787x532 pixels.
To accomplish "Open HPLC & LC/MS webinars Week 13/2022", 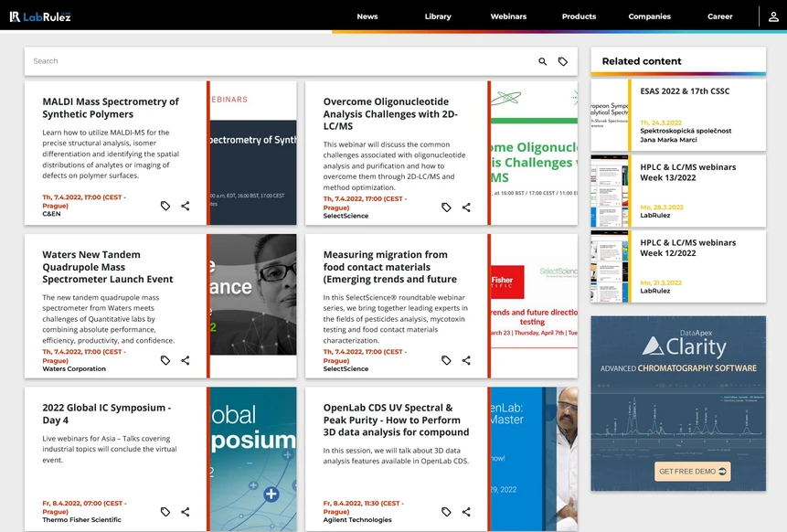I will click(687, 173).
